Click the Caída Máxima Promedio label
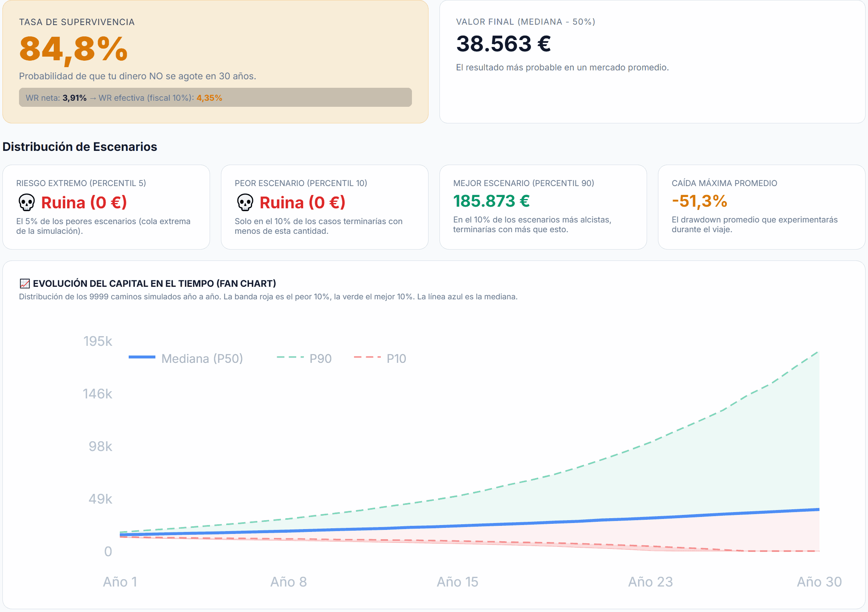This screenshot has width=868, height=612. click(724, 183)
